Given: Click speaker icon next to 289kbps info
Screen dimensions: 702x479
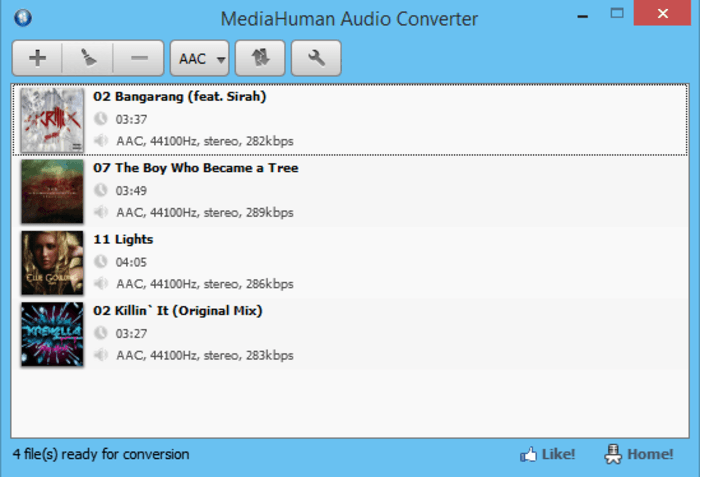Looking at the screenshot, I should [x=101, y=212].
